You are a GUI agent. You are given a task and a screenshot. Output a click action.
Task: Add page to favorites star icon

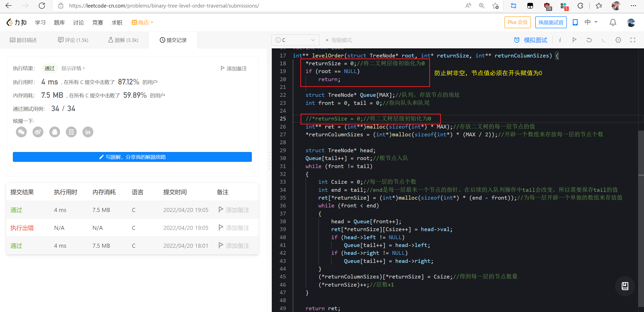(x=495, y=6)
